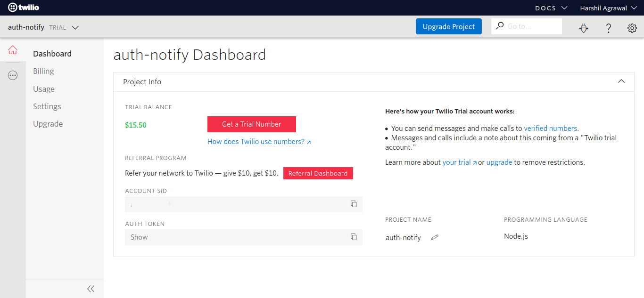Open the all products ellipsis icon
Viewport: 644px width, 298px height.
(x=13, y=75)
